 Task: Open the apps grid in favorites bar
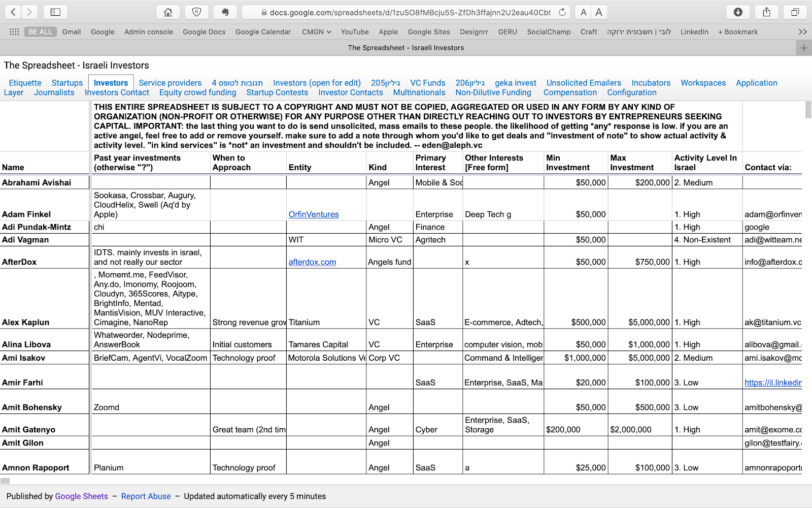pos(14,31)
